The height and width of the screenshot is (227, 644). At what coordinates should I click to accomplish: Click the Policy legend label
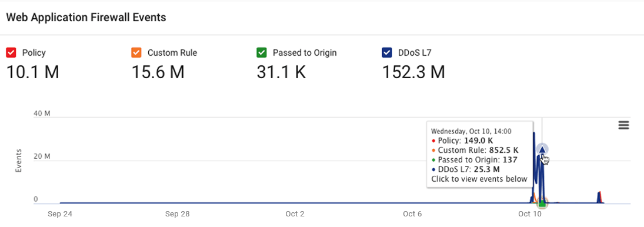coord(34,52)
